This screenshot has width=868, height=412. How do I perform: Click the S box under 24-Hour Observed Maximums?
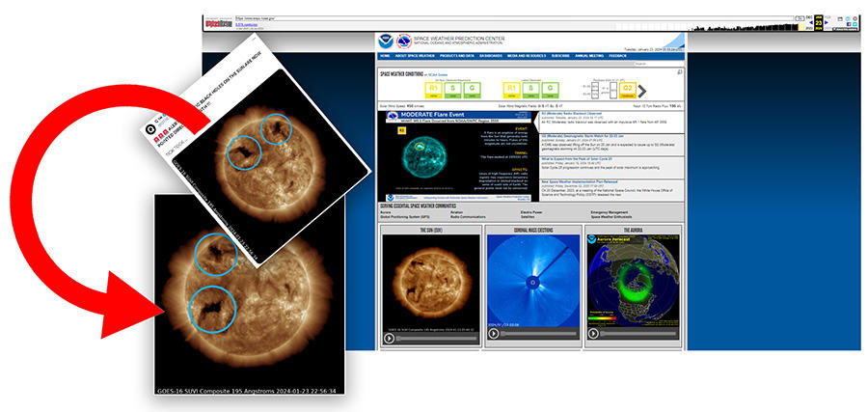click(x=453, y=91)
